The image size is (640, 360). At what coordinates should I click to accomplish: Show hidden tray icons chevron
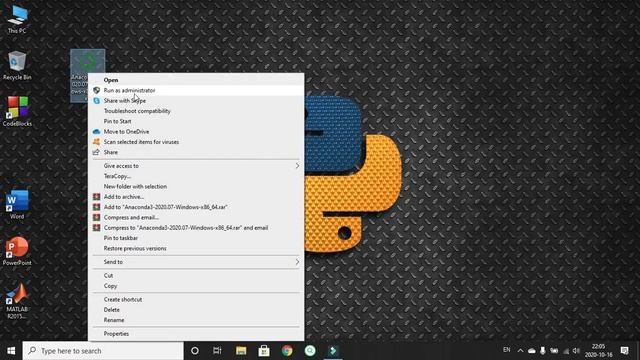520,351
